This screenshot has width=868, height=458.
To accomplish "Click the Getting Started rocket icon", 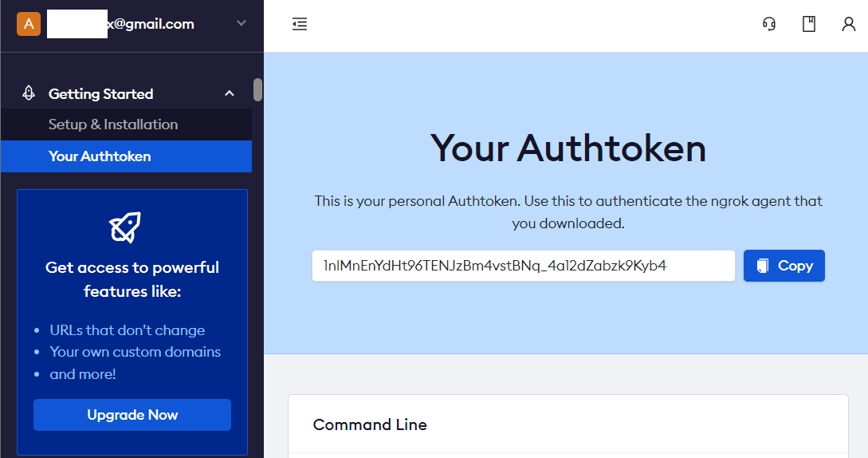I will pyautogui.click(x=29, y=94).
